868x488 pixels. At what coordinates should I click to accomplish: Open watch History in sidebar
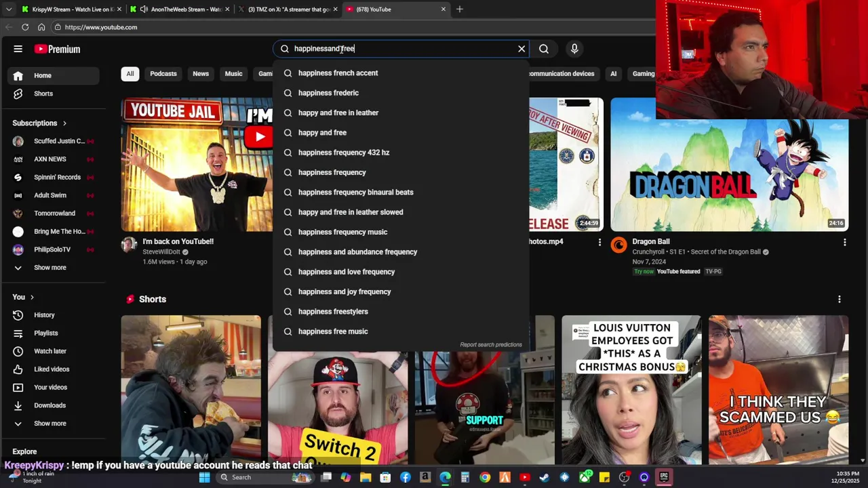tap(53, 315)
